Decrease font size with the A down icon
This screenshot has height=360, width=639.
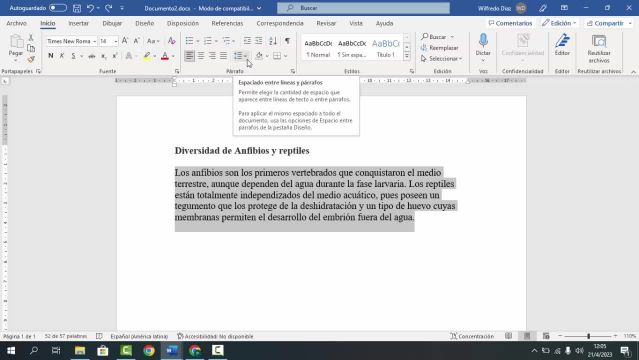(x=137, y=41)
